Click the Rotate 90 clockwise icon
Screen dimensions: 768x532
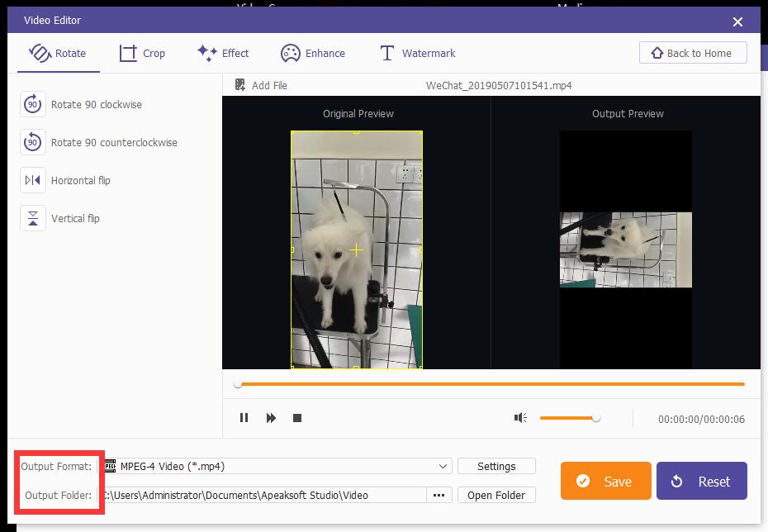click(x=33, y=104)
